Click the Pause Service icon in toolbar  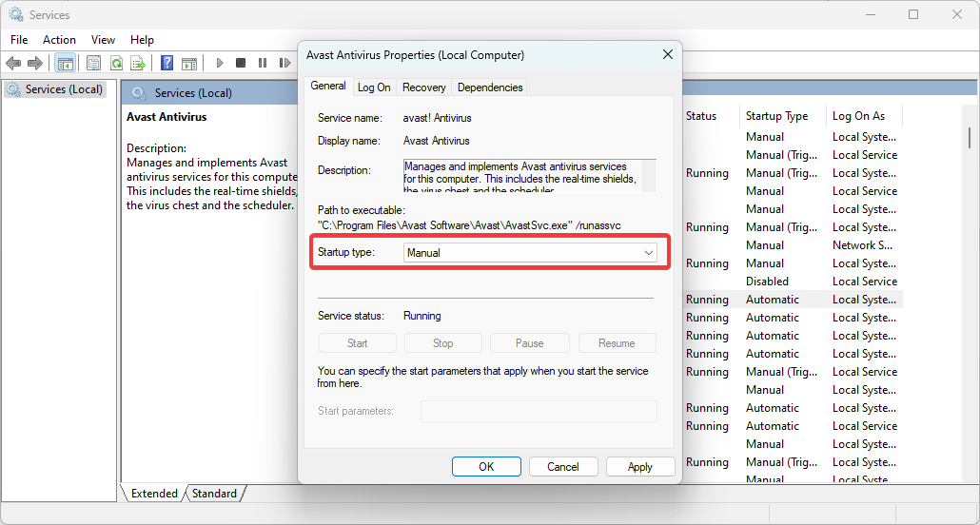click(x=263, y=63)
